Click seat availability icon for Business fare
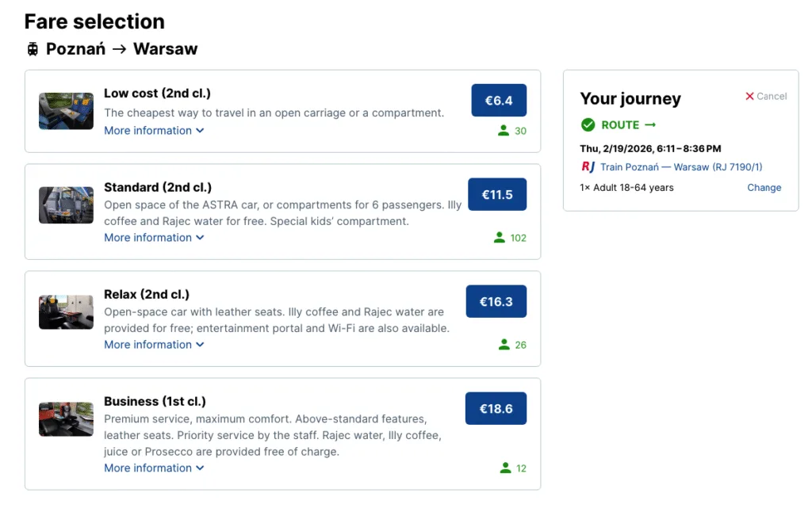 coord(505,468)
